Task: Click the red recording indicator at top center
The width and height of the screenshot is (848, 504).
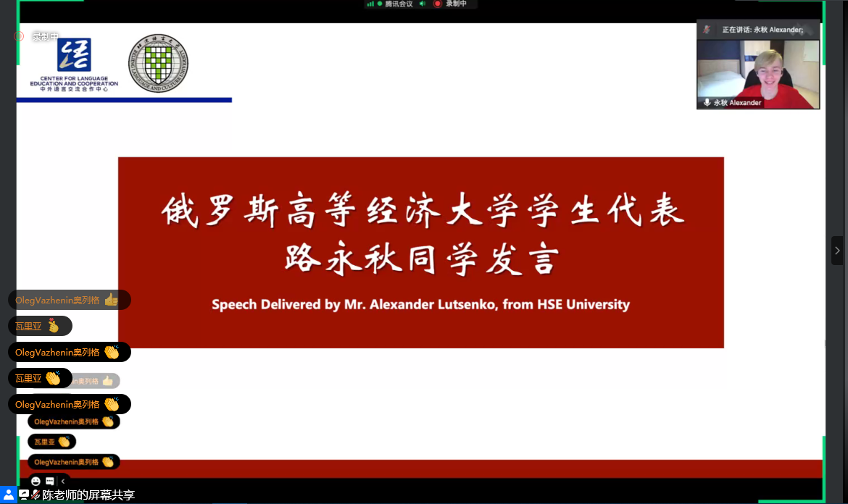Action: pos(438,4)
